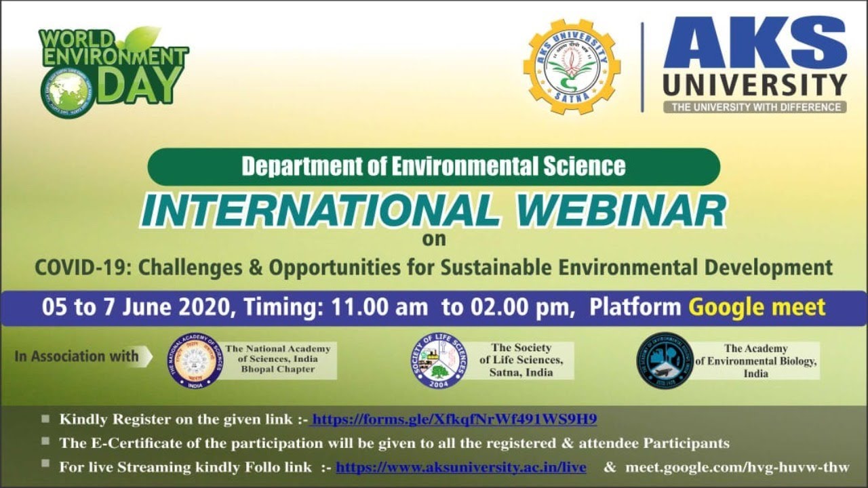The height and width of the screenshot is (488, 868).
Task: Select the COVID-19 Challenges & Opportunities title
Action: 433,267
